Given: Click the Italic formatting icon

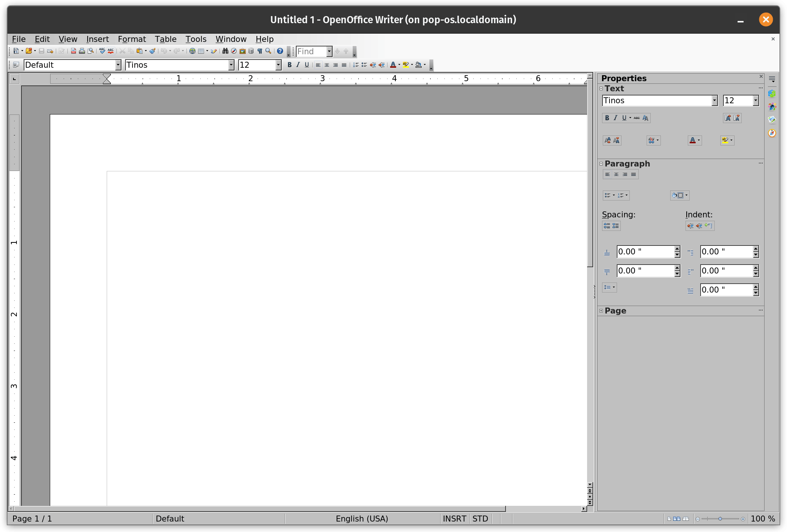Looking at the screenshot, I should (x=298, y=65).
